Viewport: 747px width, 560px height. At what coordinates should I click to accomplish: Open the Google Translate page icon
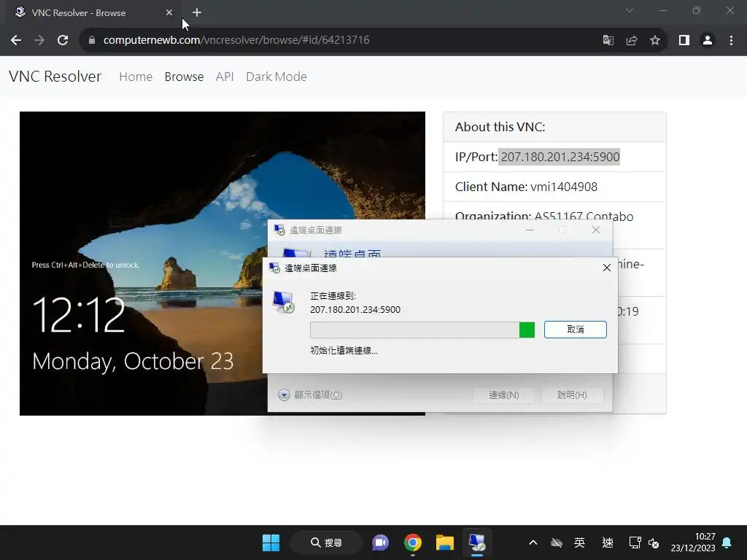(x=608, y=40)
